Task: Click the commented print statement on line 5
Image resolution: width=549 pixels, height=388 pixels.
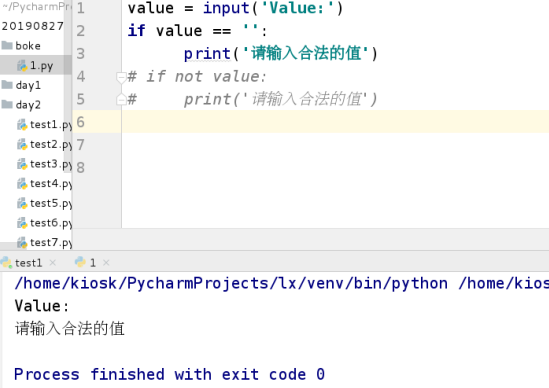Action: coord(252,99)
